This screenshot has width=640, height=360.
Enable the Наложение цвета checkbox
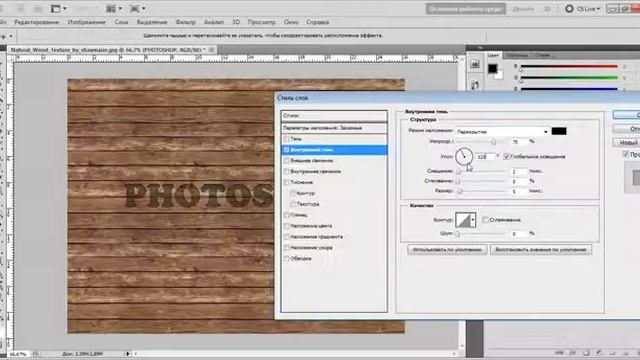pyautogui.click(x=287, y=226)
